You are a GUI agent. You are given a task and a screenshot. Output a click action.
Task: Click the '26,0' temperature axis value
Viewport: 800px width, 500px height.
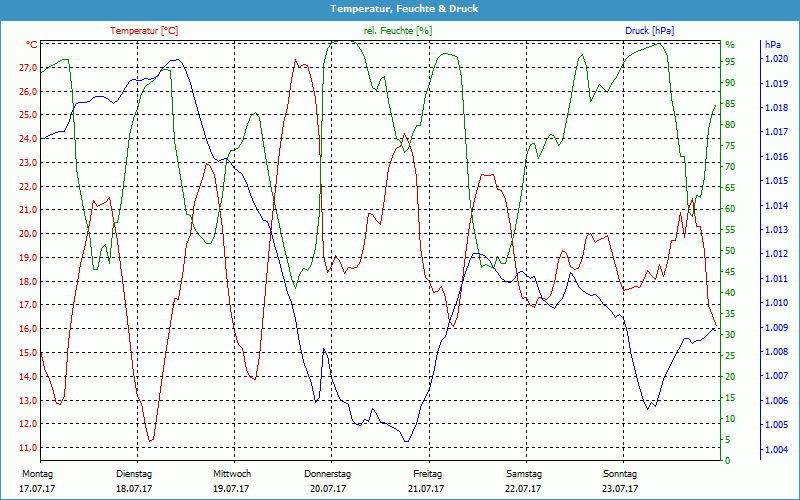click(x=28, y=91)
